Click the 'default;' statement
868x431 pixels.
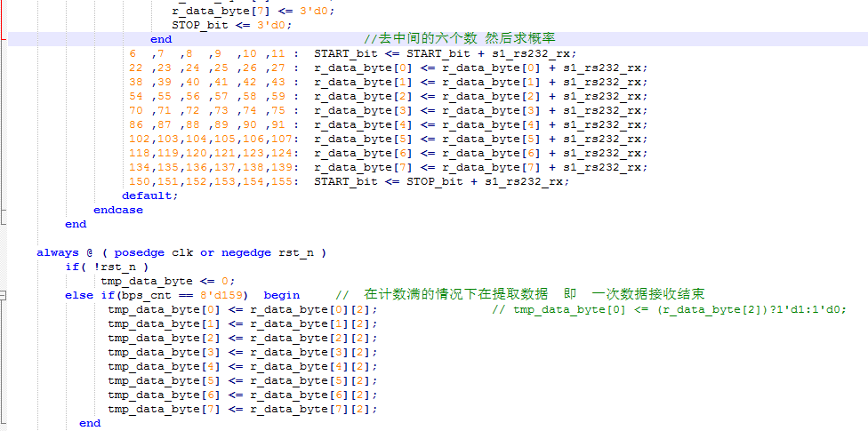pos(150,196)
